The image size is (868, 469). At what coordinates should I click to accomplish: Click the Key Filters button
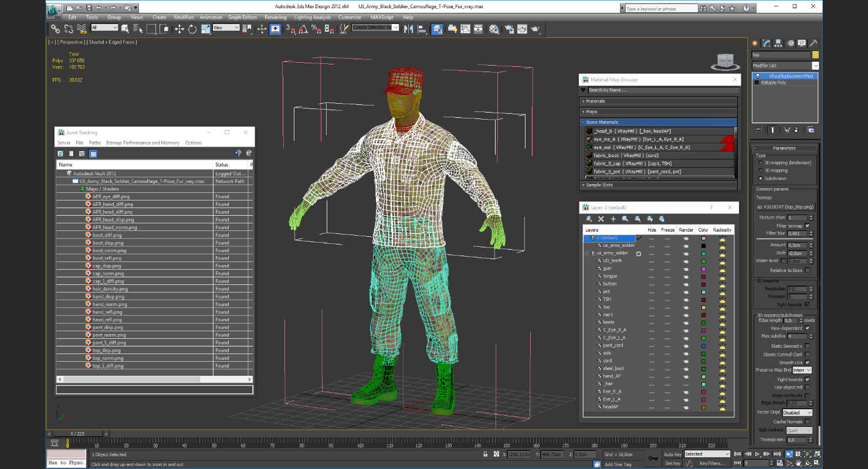(711, 463)
